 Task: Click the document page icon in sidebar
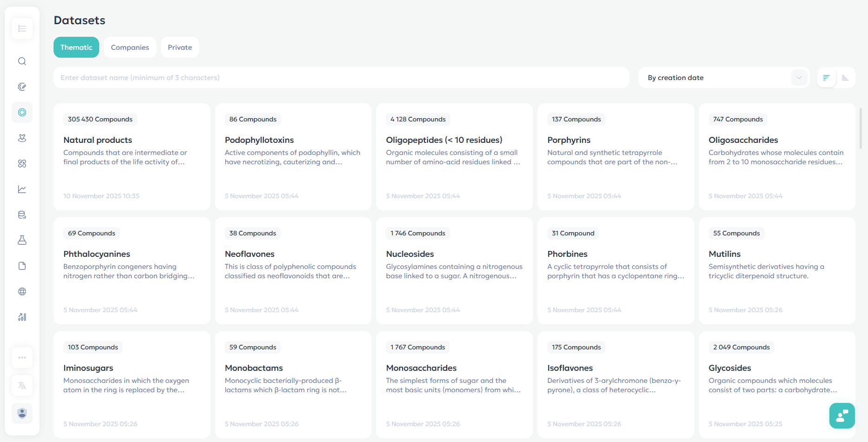coord(22,266)
